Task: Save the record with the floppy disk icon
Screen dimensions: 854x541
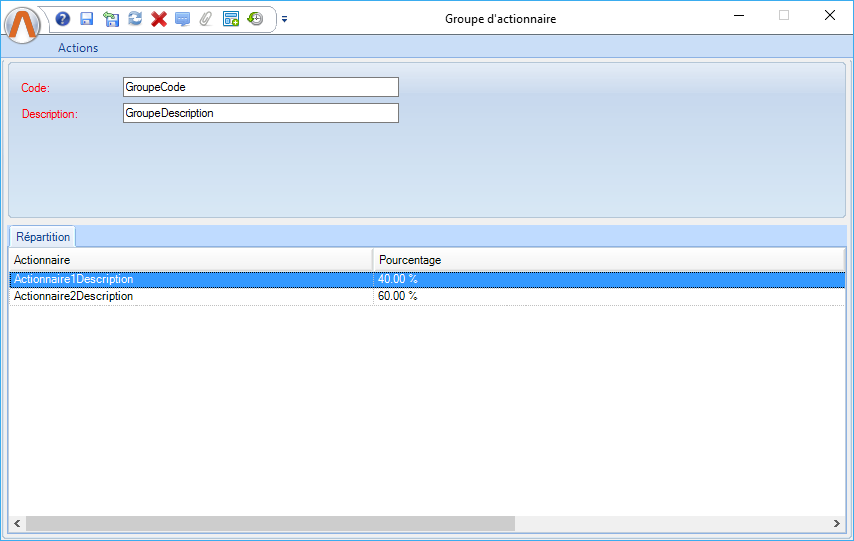Action: pos(87,19)
